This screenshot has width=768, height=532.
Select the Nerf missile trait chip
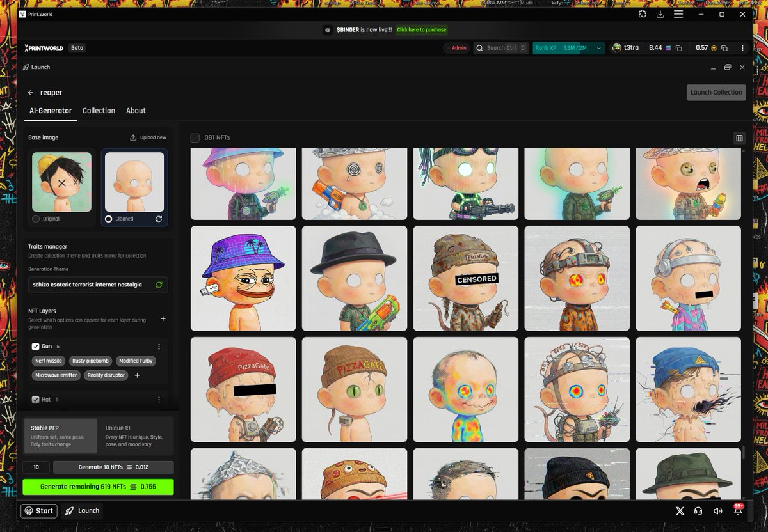pyautogui.click(x=49, y=361)
